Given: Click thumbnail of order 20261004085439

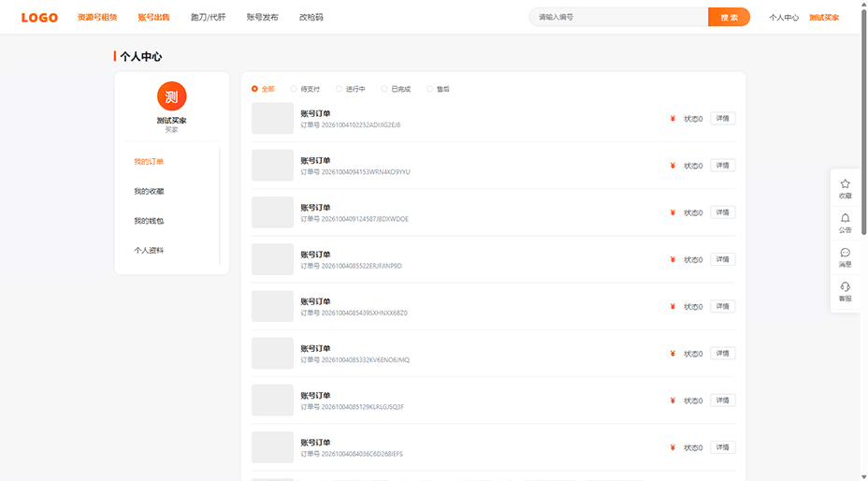Looking at the screenshot, I should pyautogui.click(x=272, y=306).
